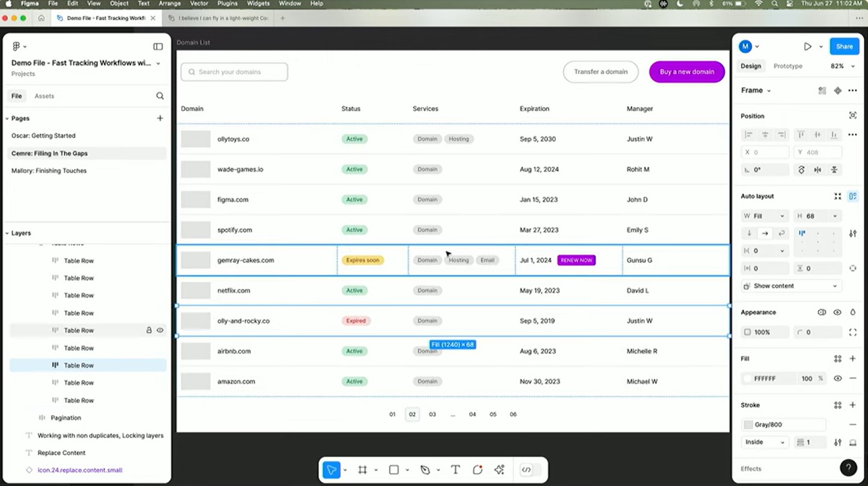Select vertical auto layout direction arrow

click(x=749, y=233)
